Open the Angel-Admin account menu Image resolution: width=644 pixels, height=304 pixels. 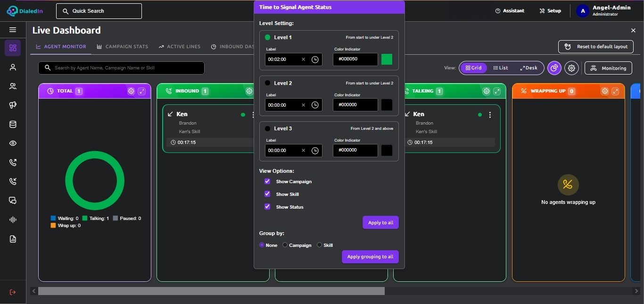click(603, 11)
